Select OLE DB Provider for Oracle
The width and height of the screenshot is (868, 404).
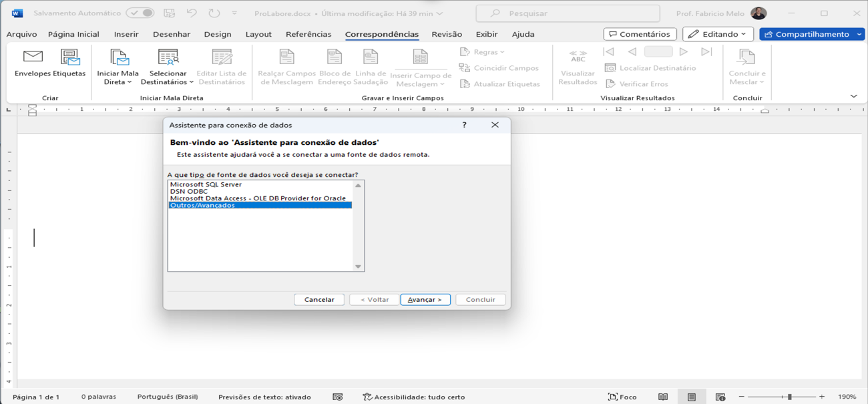260,198
